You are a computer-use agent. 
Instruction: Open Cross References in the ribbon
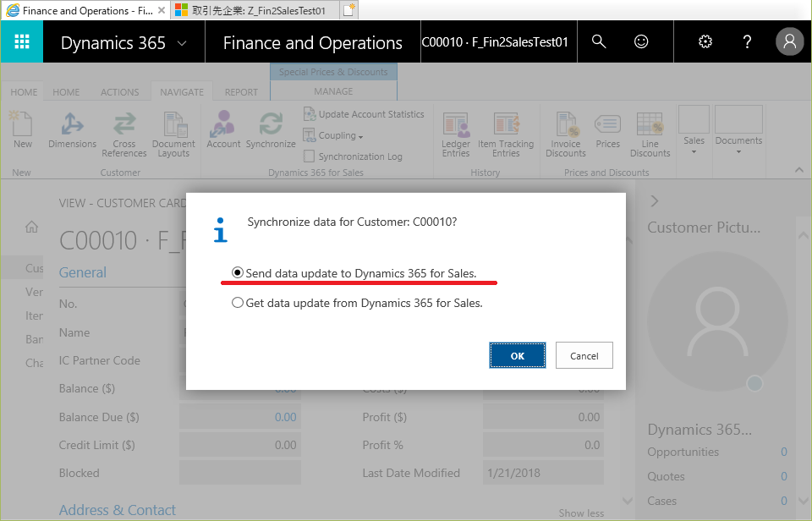[124, 134]
